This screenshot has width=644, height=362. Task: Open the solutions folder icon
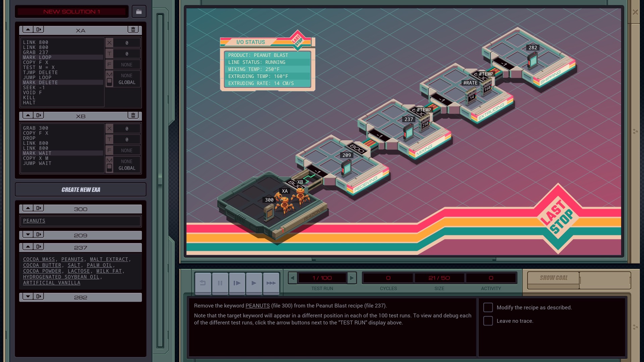pos(139,12)
